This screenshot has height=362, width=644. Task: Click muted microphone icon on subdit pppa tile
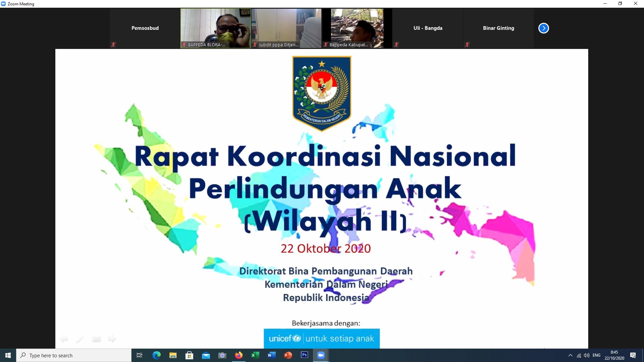[x=255, y=45]
